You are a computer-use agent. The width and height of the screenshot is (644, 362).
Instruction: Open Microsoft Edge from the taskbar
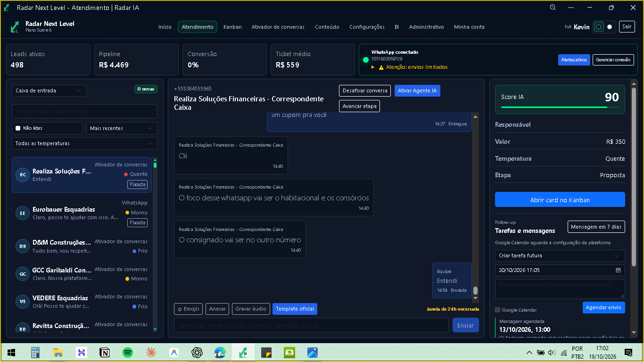(x=220, y=353)
